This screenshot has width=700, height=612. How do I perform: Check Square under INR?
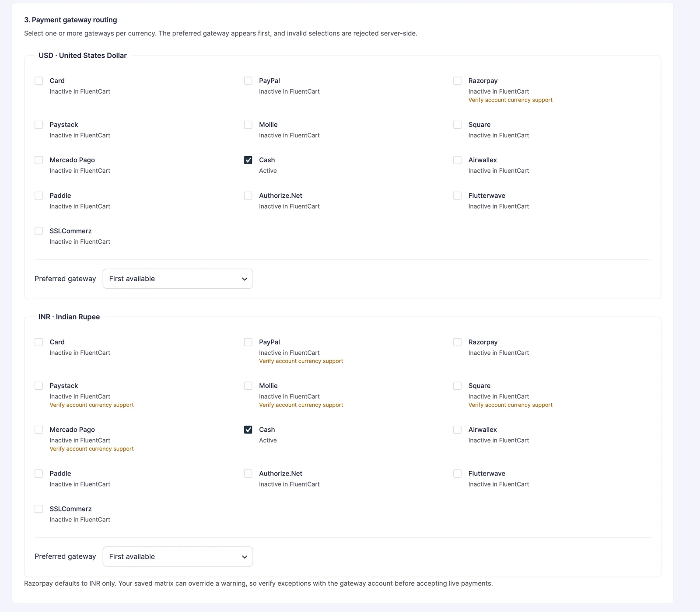pyautogui.click(x=457, y=386)
